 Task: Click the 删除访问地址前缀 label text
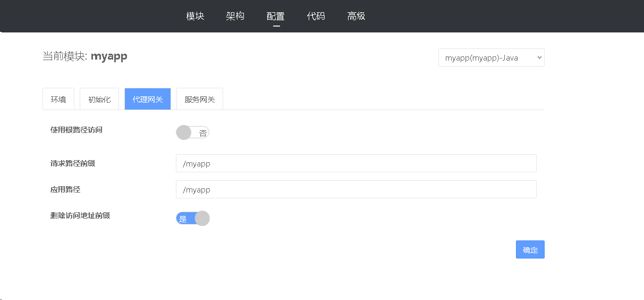tap(80, 215)
